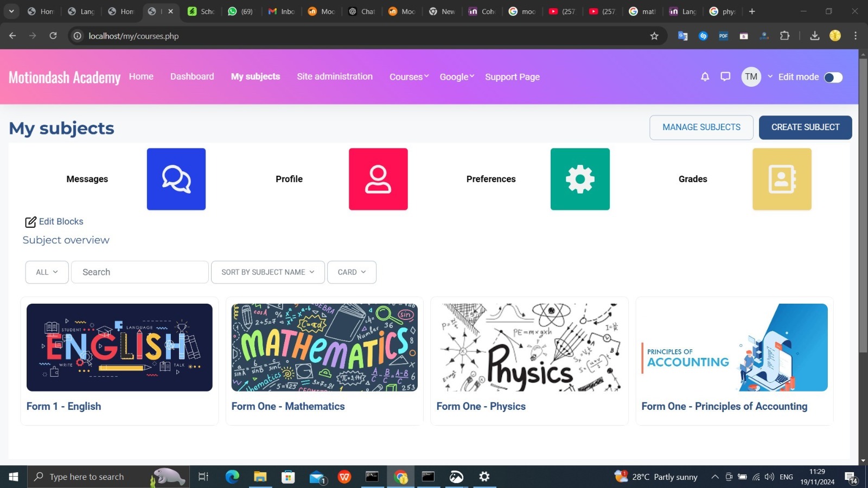The height and width of the screenshot is (488, 868).
Task: Open the Sort By Subject Name dropdown
Action: click(x=267, y=272)
